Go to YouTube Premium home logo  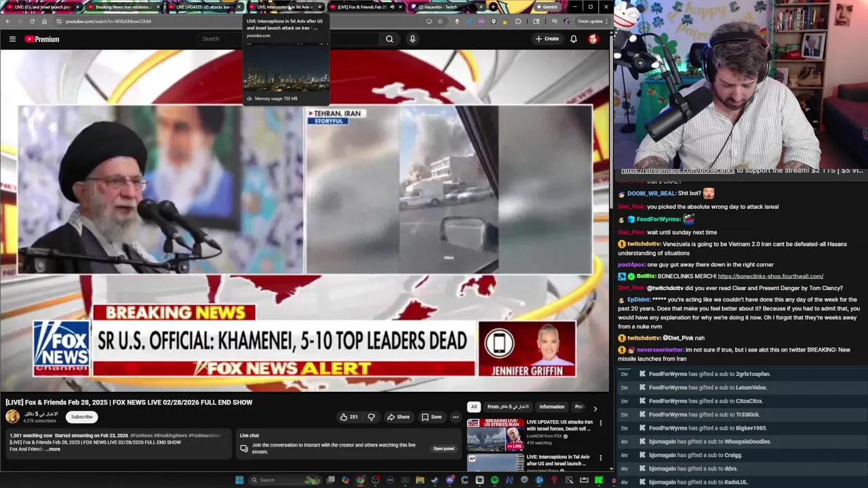tap(42, 39)
